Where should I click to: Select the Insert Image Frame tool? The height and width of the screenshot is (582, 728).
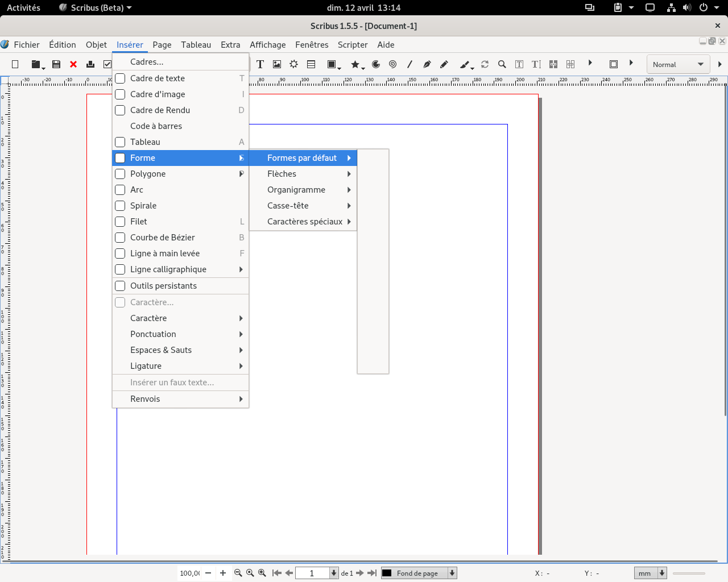click(276, 64)
